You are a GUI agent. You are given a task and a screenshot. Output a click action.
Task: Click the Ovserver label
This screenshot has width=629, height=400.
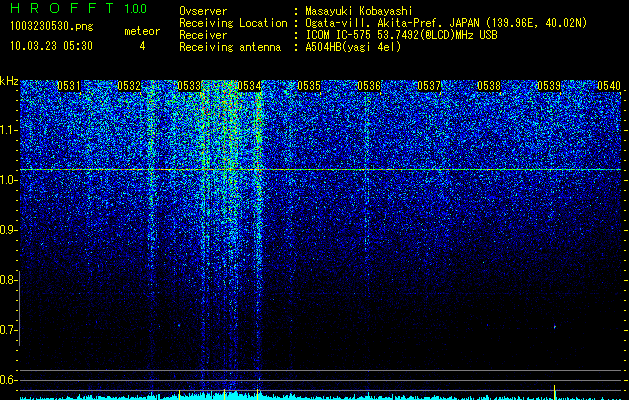pos(203,11)
